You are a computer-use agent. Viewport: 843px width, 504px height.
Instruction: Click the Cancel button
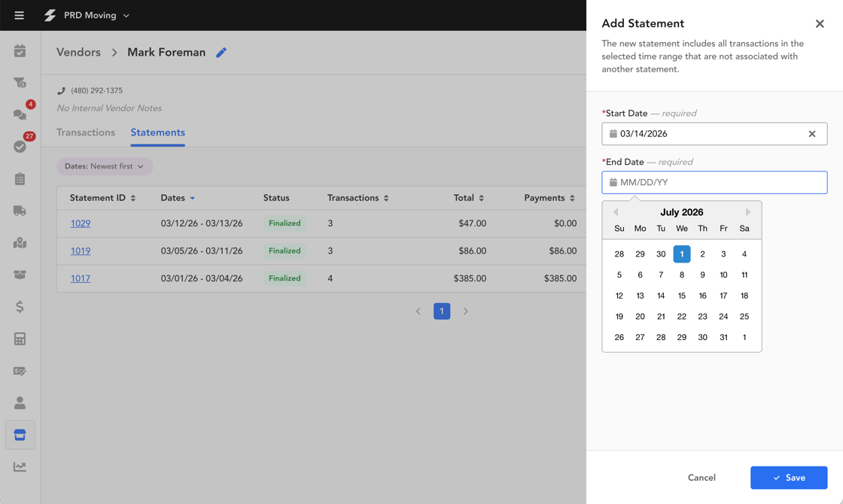pyautogui.click(x=701, y=478)
